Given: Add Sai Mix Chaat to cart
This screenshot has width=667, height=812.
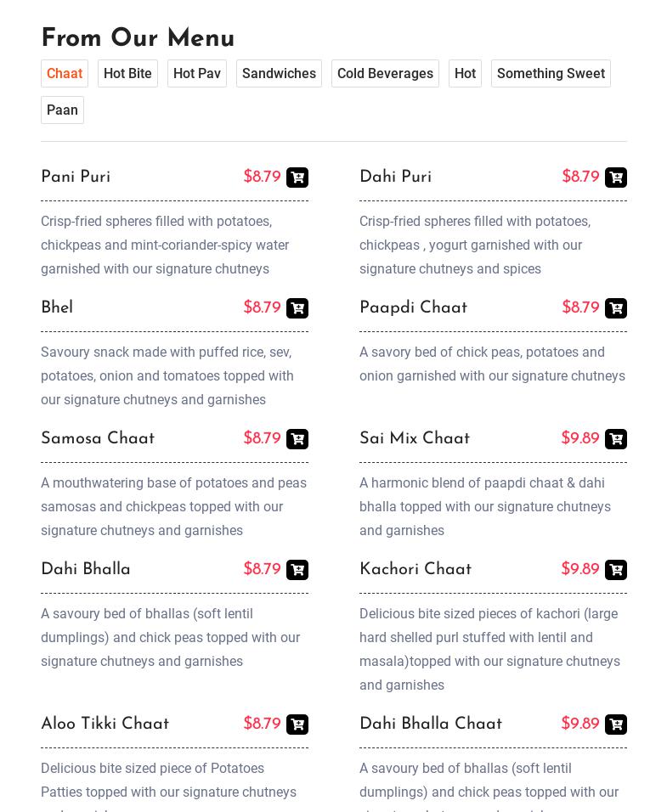Looking at the screenshot, I should tap(616, 439).
